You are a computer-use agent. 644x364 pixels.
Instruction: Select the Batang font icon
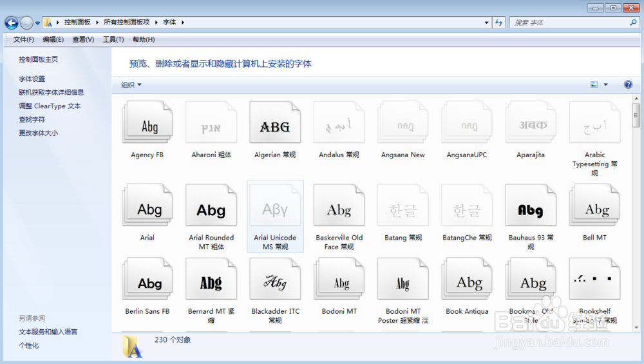point(403,206)
